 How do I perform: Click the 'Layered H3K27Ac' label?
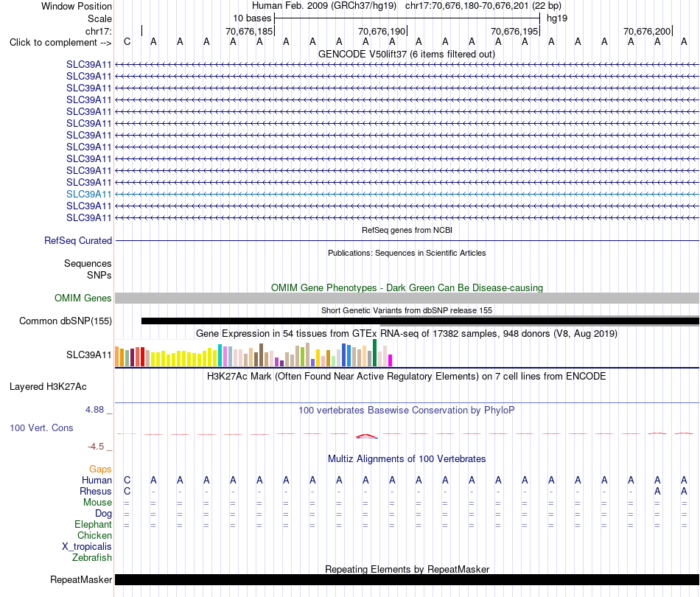click(48, 387)
